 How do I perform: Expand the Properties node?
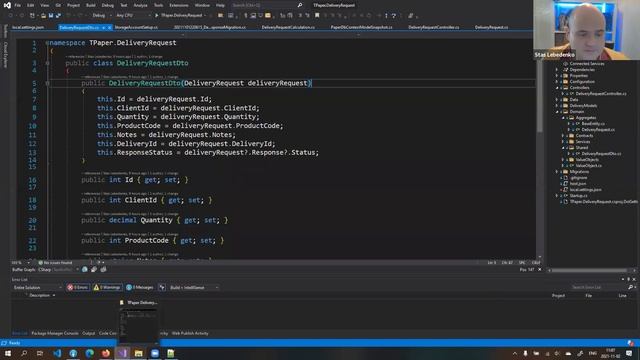[557, 76]
